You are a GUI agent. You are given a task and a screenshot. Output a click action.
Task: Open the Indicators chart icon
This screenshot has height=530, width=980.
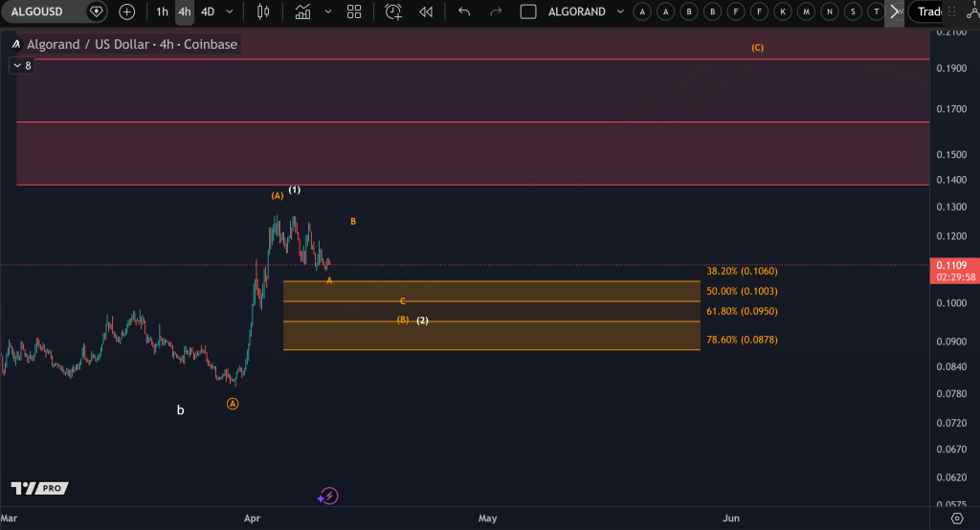click(x=302, y=11)
